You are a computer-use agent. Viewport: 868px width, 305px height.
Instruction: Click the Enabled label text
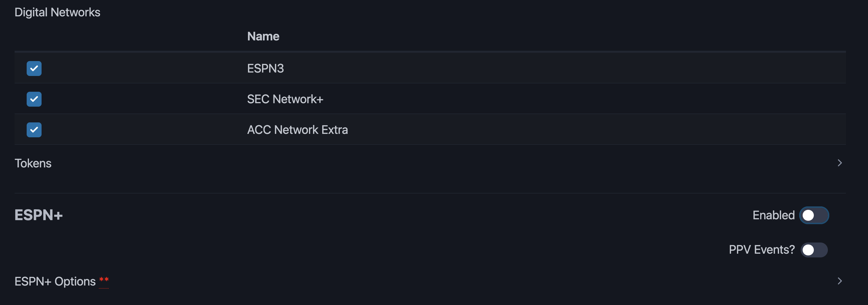click(x=773, y=215)
